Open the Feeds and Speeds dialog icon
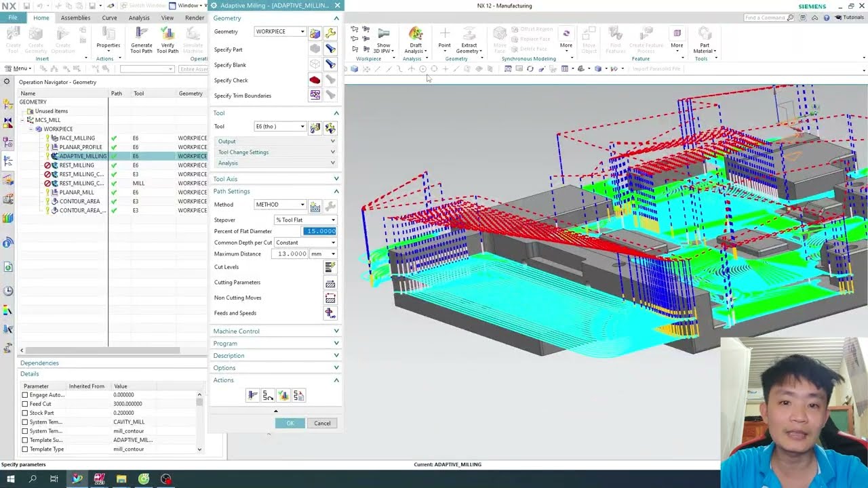The width and height of the screenshot is (868, 488). 330,313
